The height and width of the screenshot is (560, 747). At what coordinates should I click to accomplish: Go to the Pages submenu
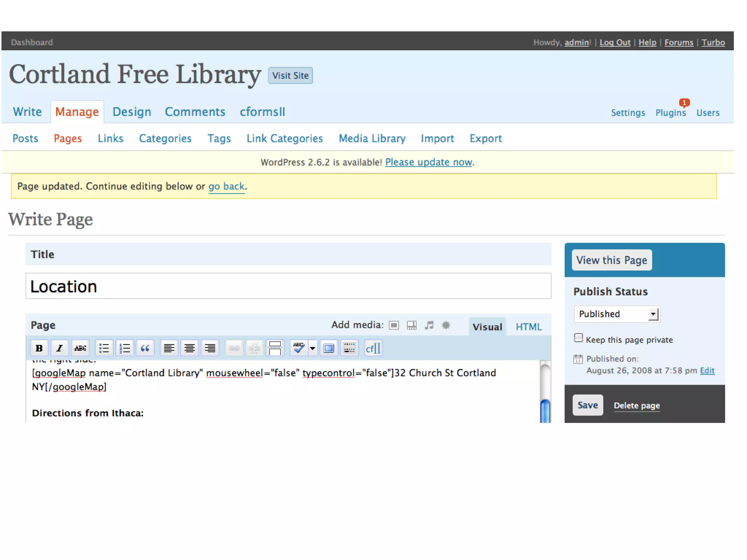[x=68, y=139]
